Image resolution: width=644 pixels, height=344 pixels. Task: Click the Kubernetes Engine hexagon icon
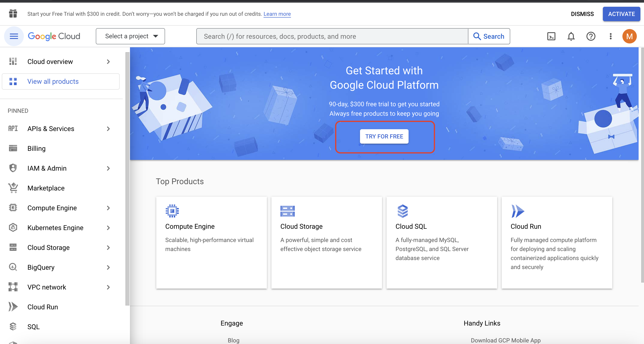(13, 227)
